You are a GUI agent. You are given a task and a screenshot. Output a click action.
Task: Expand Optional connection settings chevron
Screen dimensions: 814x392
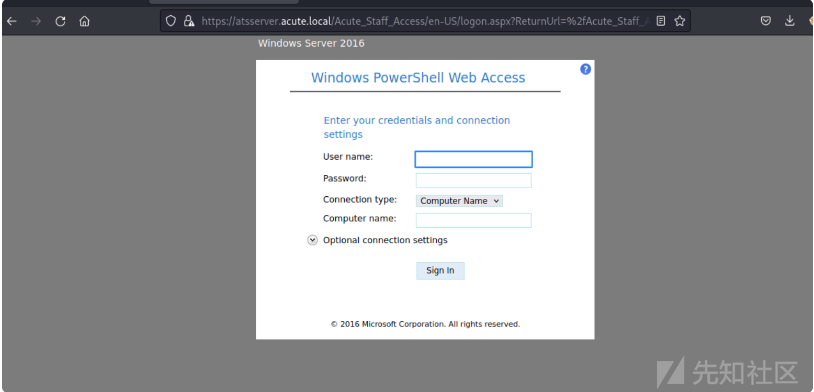[x=312, y=240]
